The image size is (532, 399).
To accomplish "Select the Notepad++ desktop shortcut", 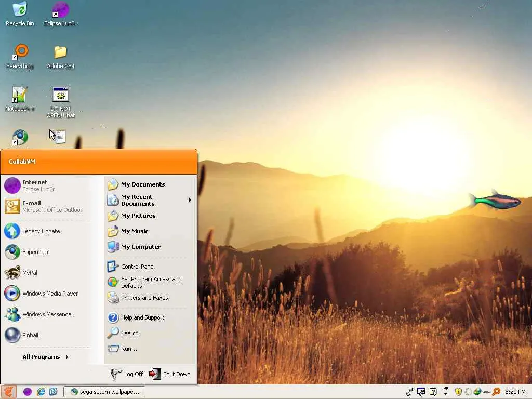I will click(x=20, y=99).
